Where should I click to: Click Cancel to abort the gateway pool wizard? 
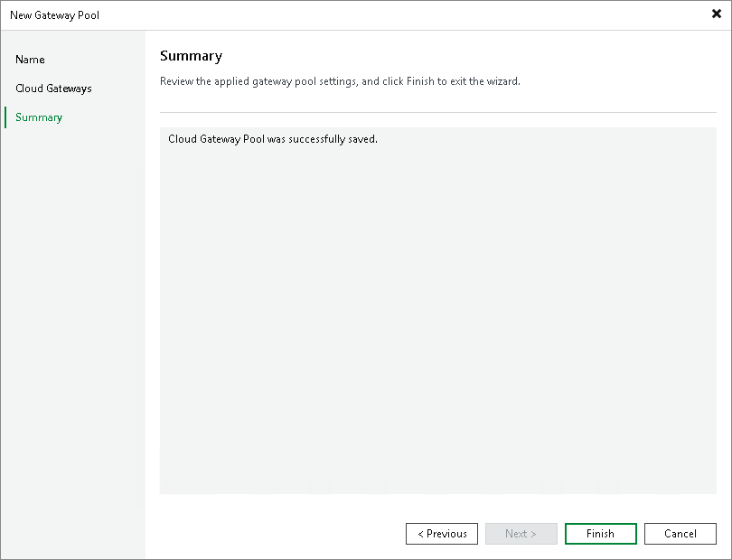[x=680, y=533]
